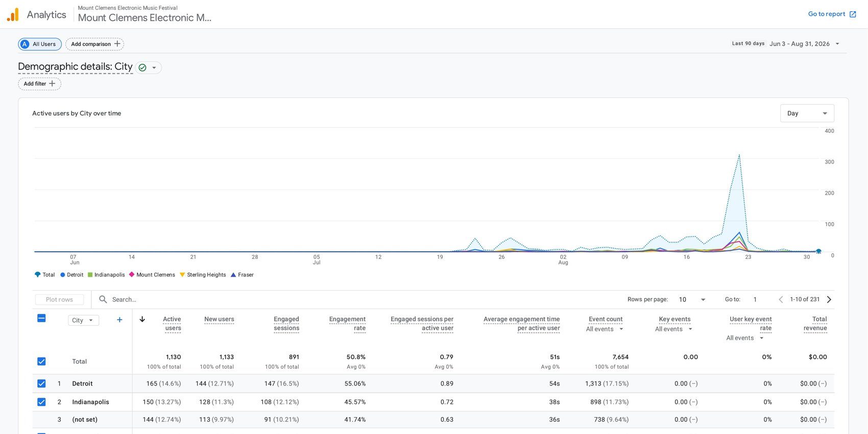Open Event count All events dropdown
This screenshot has width=868, height=434.
[x=605, y=329]
